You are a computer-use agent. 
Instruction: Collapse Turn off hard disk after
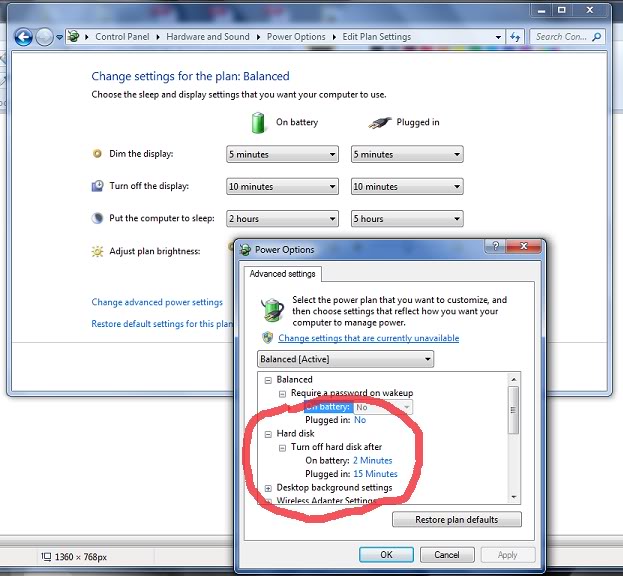282,448
